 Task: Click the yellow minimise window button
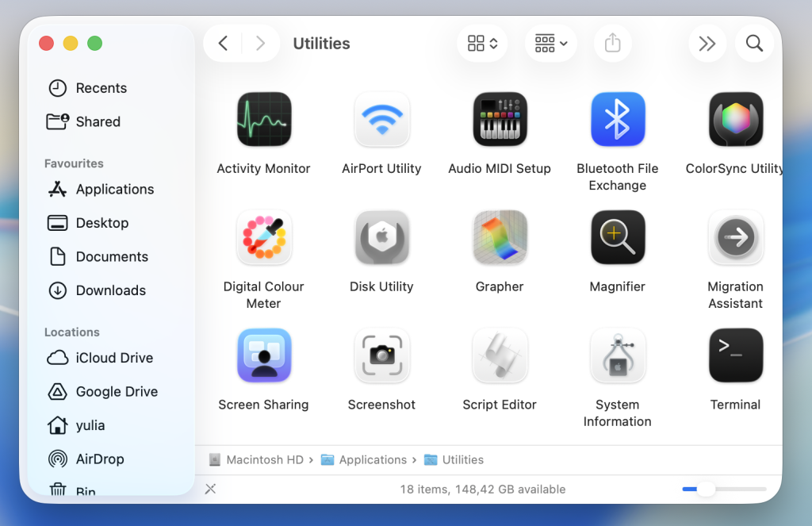point(71,44)
